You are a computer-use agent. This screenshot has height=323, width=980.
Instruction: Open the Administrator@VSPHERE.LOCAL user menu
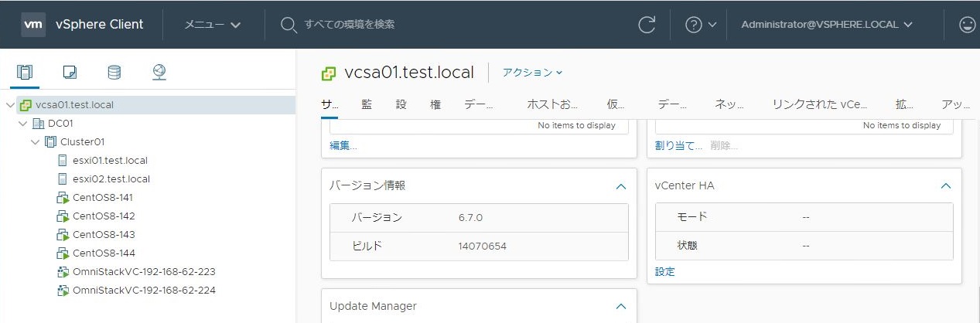tap(827, 24)
